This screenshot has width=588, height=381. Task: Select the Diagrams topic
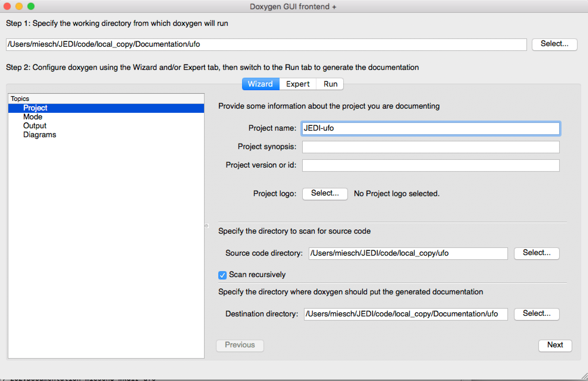pyautogui.click(x=40, y=135)
